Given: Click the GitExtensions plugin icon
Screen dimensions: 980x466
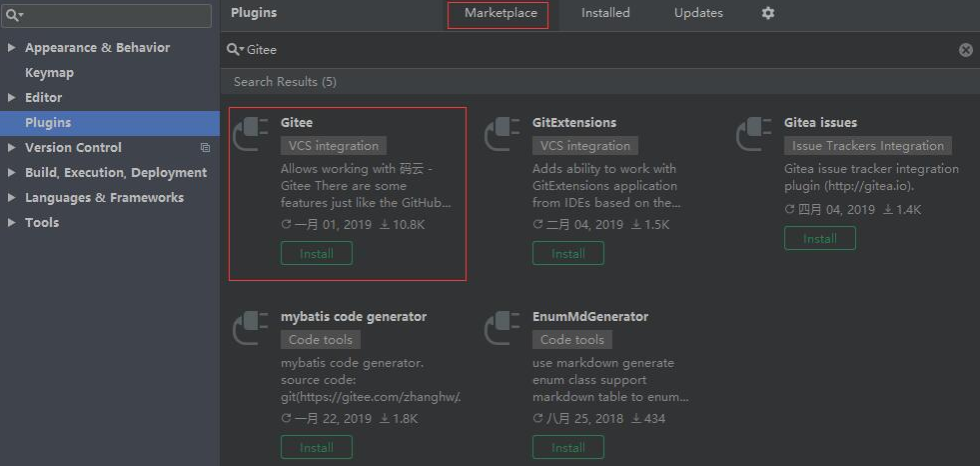Looking at the screenshot, I should [x=502, y=133].
